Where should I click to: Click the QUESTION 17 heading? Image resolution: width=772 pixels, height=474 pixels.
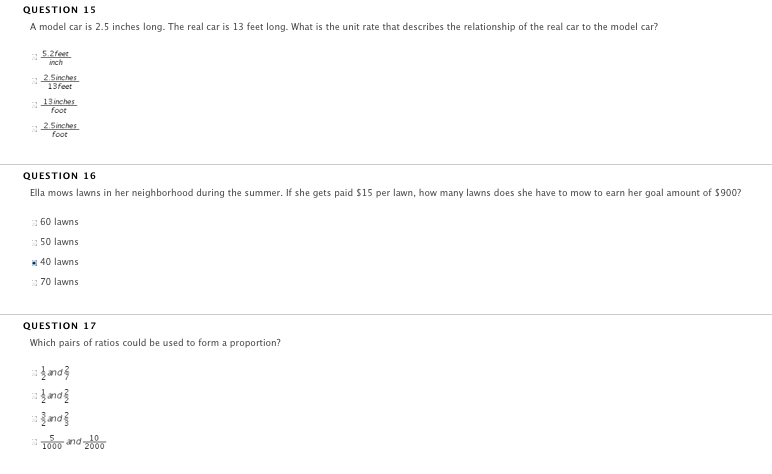point(60,326)
